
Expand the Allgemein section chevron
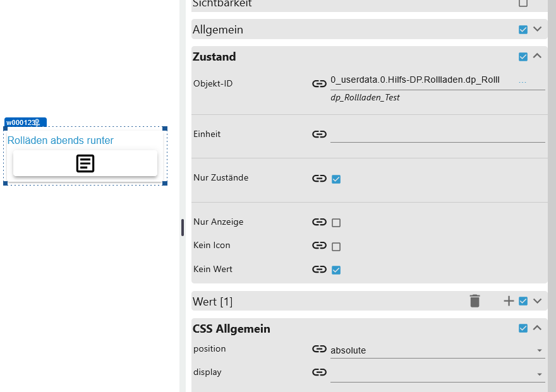(x=538, y=29)
